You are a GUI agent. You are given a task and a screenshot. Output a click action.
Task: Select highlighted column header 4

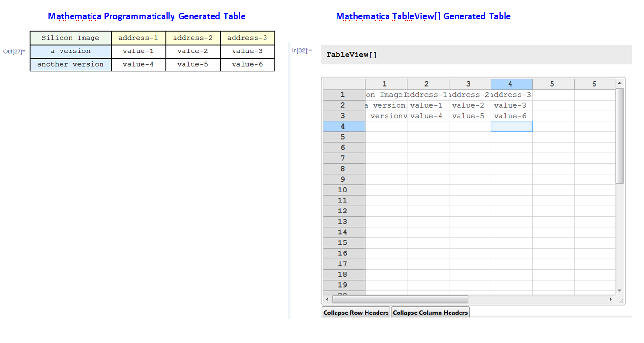511,84
